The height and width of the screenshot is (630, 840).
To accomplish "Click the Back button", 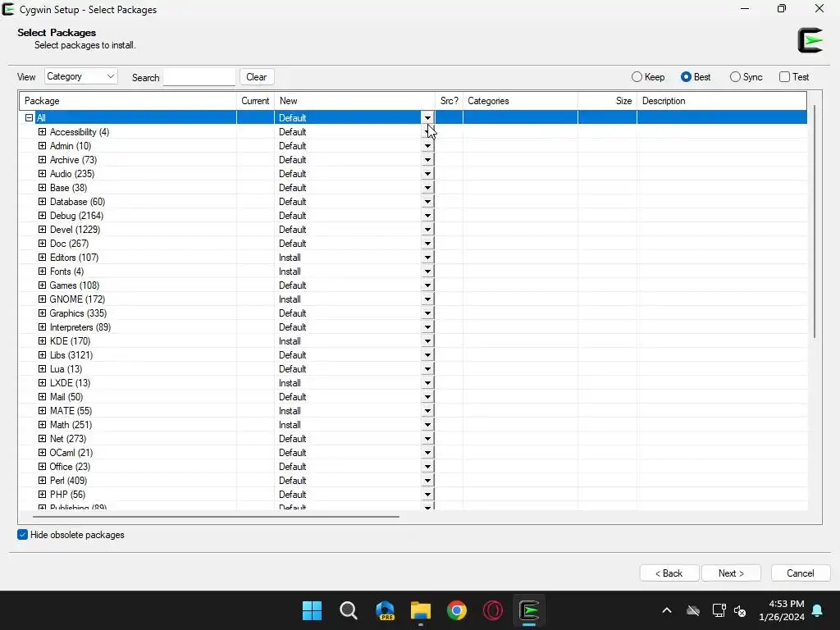I will pos(669,573).
